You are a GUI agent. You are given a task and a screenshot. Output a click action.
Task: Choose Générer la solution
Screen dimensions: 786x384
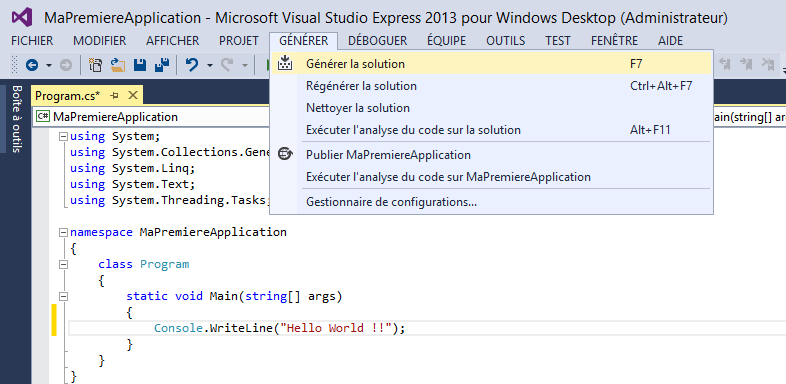point(491,64)
